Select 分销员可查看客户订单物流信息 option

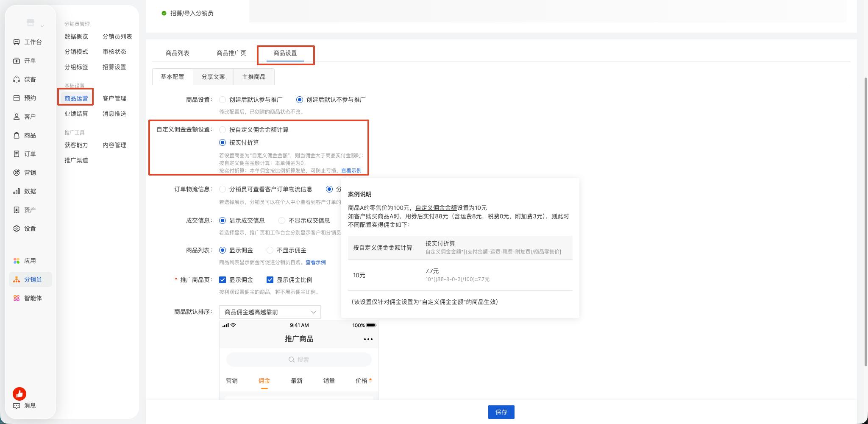(223, 189)
